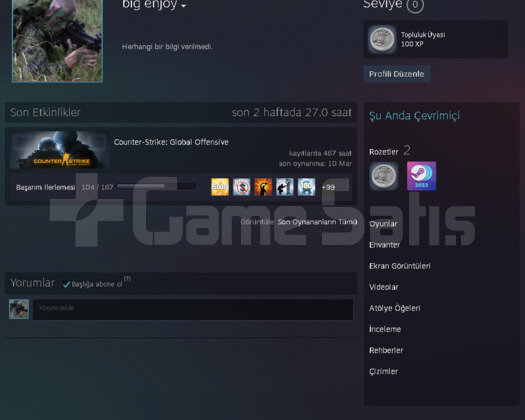
Task: Open Atölye Öğeleri in the sidebar
Action: (394, 308)
